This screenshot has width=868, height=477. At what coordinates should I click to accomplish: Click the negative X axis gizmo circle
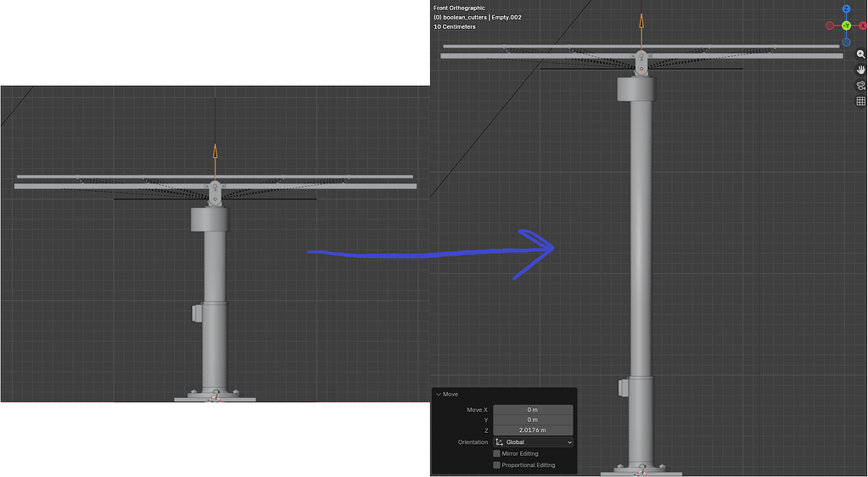point(829,25)
